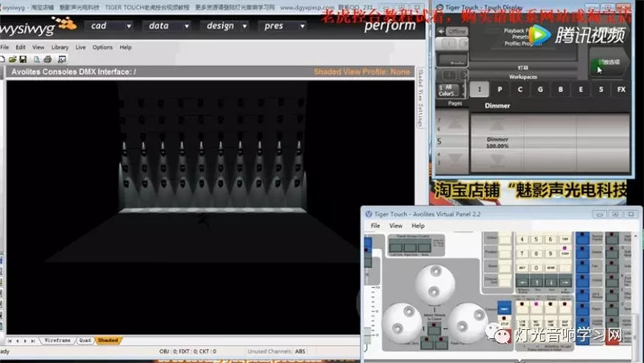Select the S attribute bank button

[601, 89]
